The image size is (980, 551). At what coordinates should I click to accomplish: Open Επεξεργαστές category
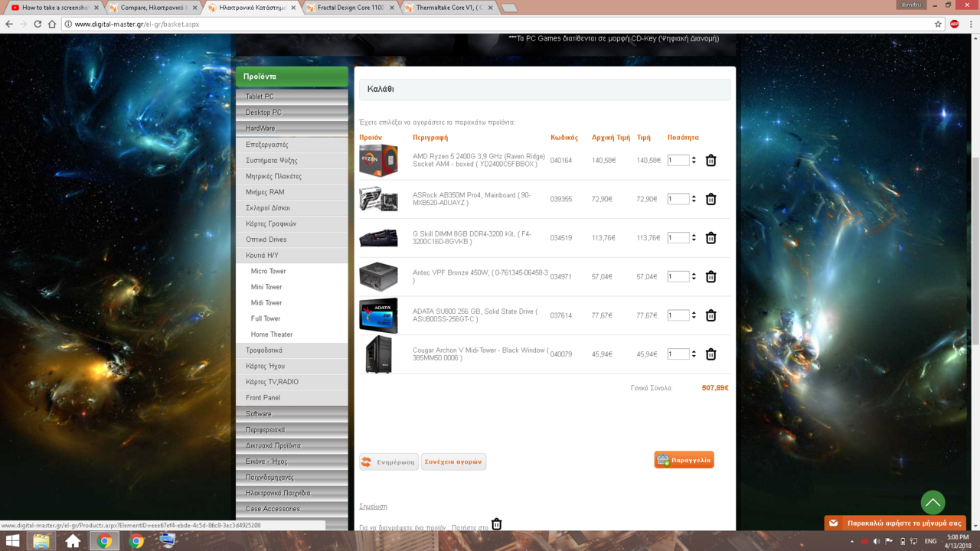292,145
